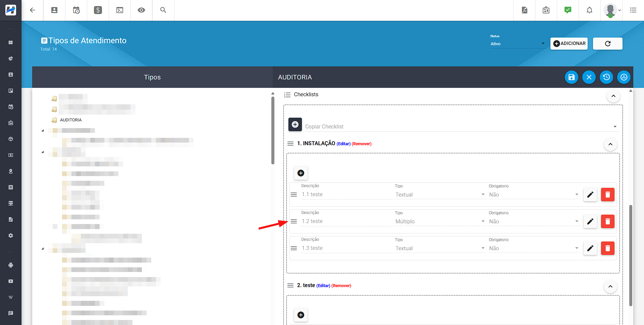Edit item 1.2 teste with pencil
Viewport: 644px width, 325px height.
pyautogui.click(x=590, y=221)
